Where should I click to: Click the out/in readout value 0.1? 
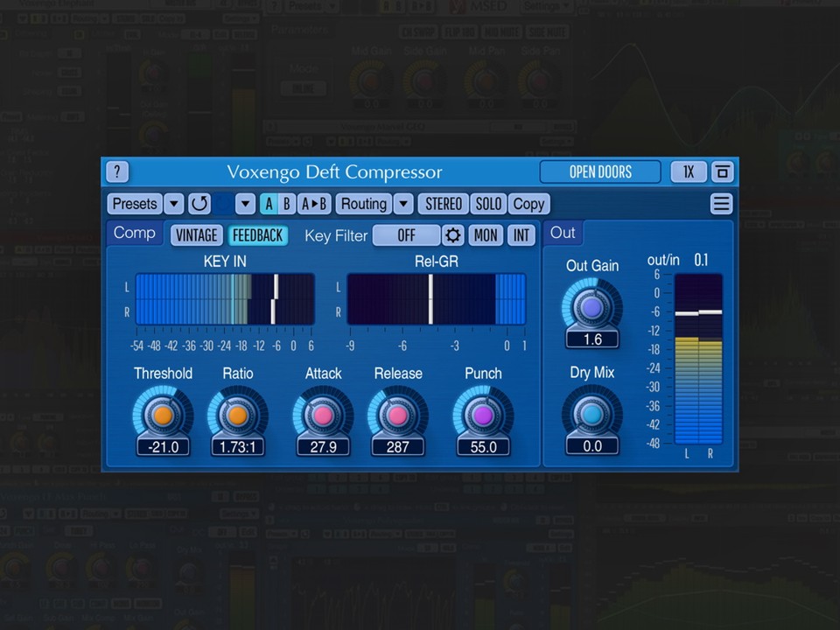point(701,261)
